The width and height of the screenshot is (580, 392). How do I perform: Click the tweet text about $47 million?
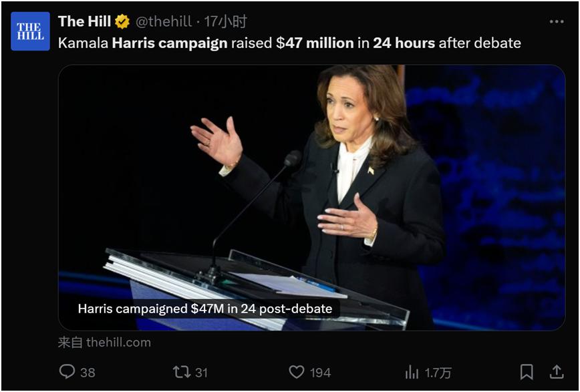click(289, 43)
